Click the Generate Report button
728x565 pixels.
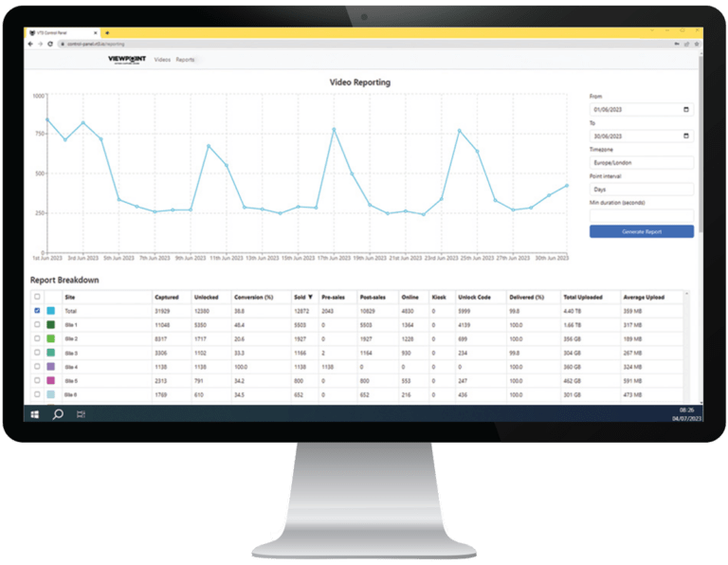pyautogui.click(x=642, y=231)
